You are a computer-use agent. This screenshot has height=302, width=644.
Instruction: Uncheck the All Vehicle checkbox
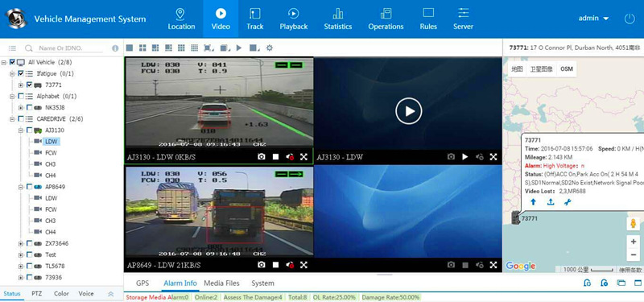[x=12, y=62]
